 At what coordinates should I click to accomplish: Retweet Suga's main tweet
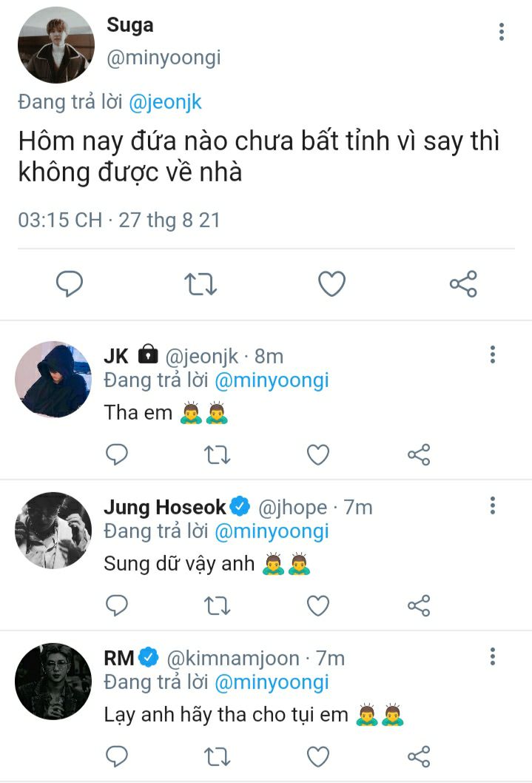coord(200,284)
